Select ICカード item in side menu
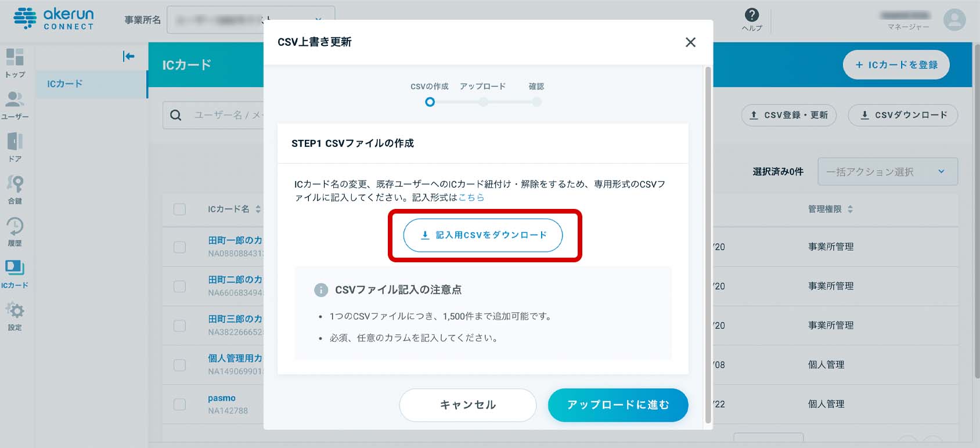980x448 pixels. (x=91, y=84)
